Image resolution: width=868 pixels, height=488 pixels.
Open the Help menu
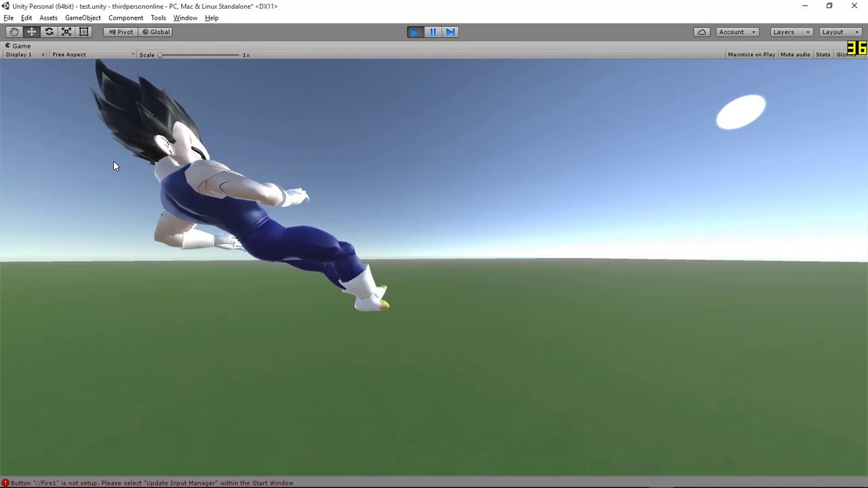212,18
